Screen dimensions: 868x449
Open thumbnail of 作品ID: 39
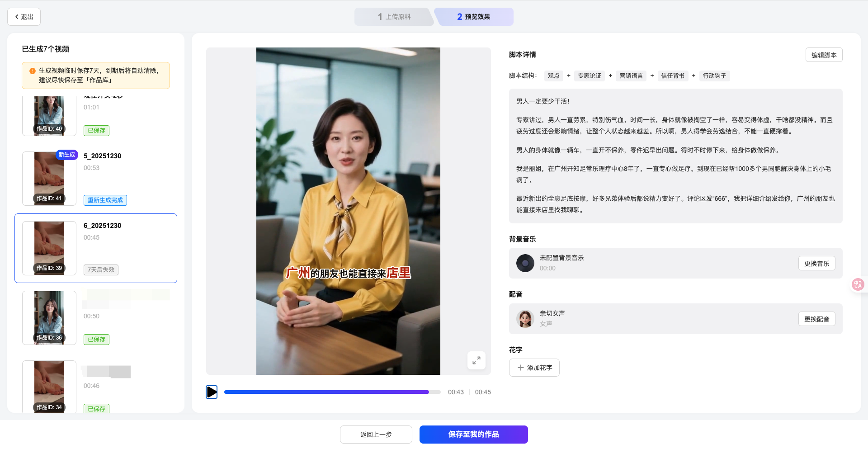pos(49,248)
